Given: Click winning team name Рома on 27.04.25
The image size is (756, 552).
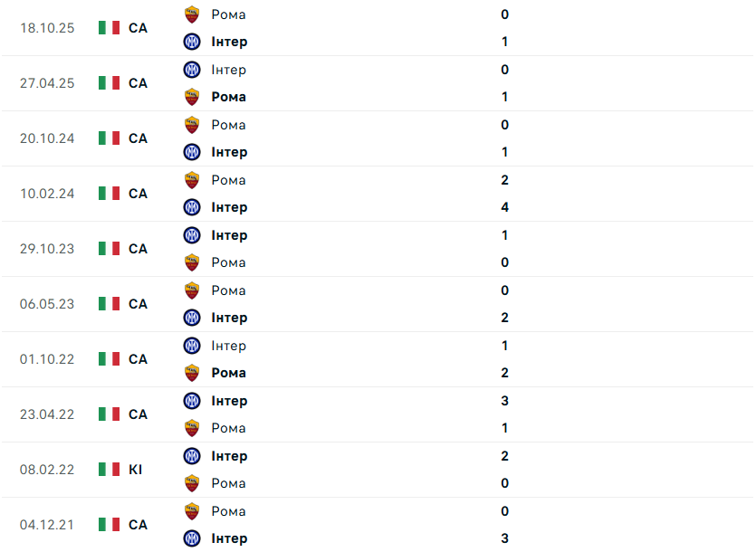Looking at the screenshot, I should (228, 97).
